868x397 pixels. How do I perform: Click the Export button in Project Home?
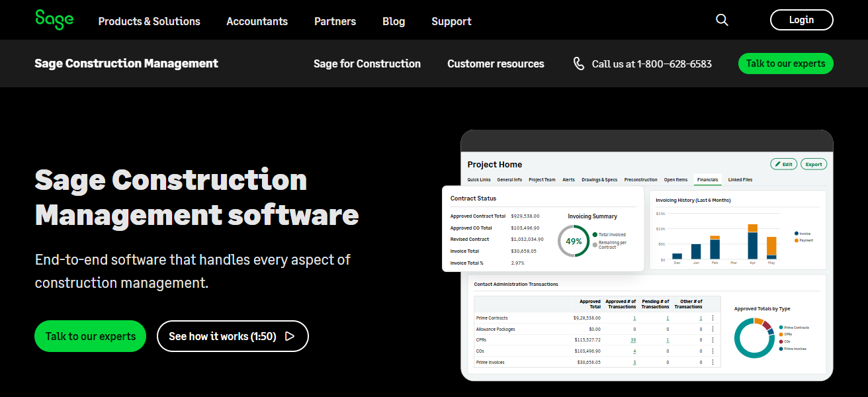click(x=814, y=164)
